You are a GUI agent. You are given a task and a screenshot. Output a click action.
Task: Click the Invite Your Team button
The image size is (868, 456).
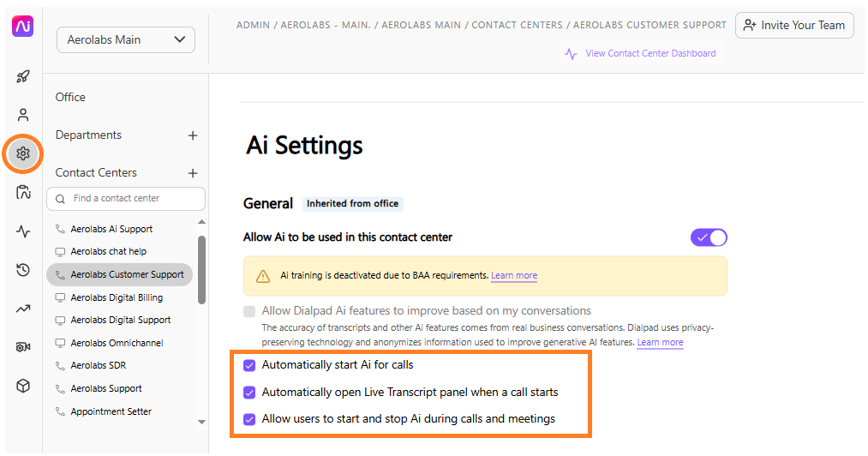point(794,26)
